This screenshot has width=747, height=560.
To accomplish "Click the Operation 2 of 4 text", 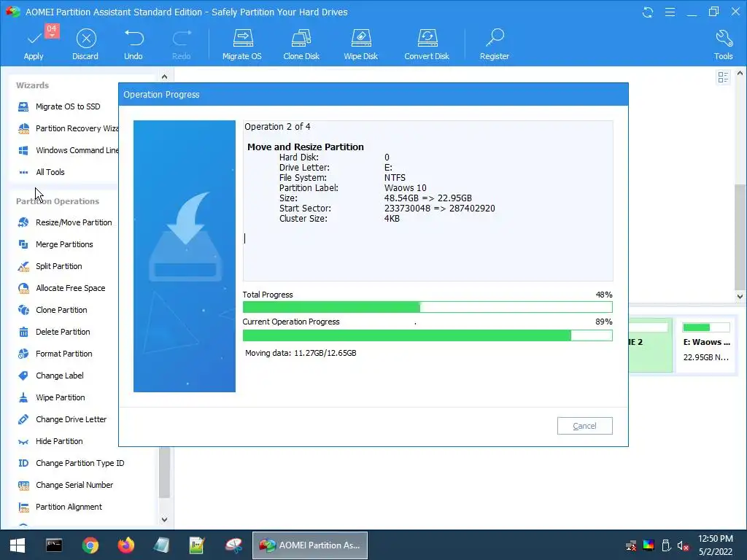I will pyautogui.click(x=277, y=127).
